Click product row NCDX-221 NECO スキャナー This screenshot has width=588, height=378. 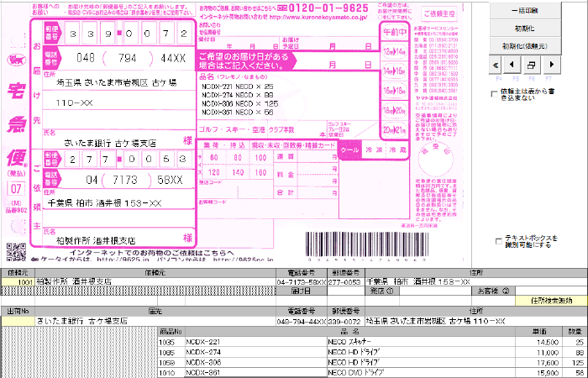[x=372, y=342]
